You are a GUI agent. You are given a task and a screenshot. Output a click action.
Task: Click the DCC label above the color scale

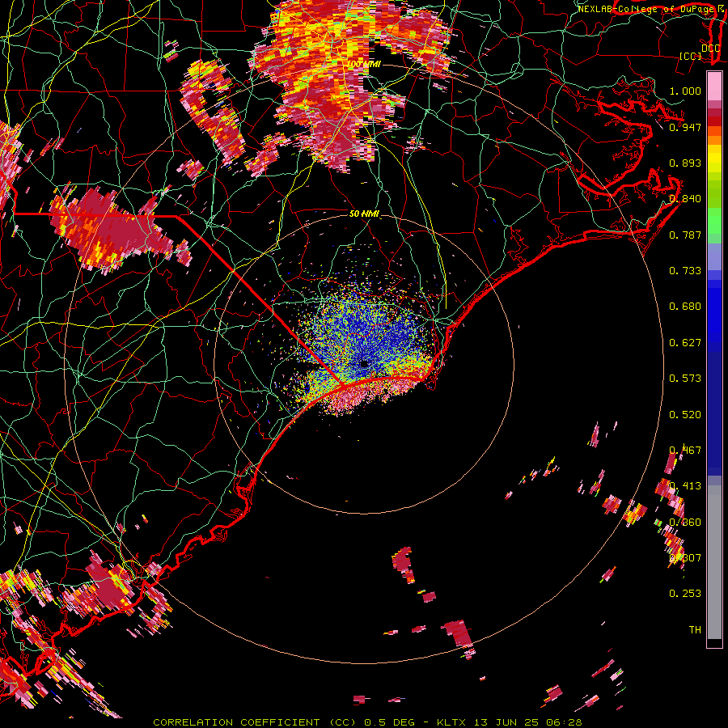coord(710,49)
